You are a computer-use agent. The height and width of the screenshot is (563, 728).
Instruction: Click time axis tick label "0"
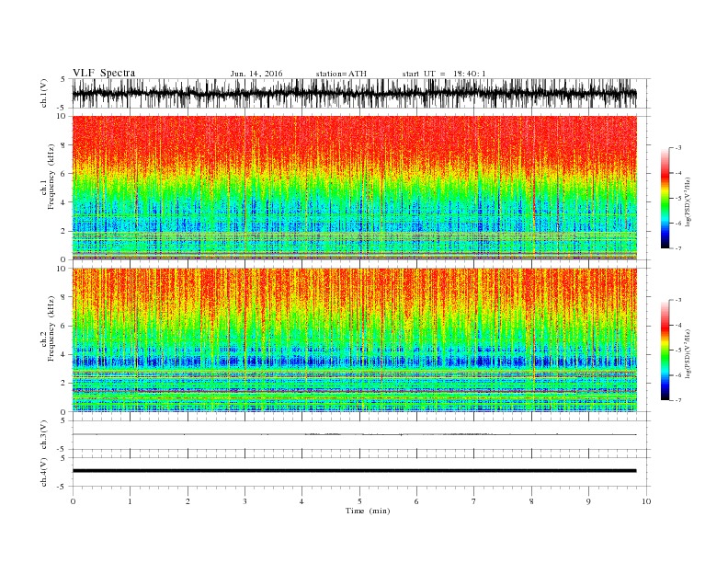pos(73,501)
